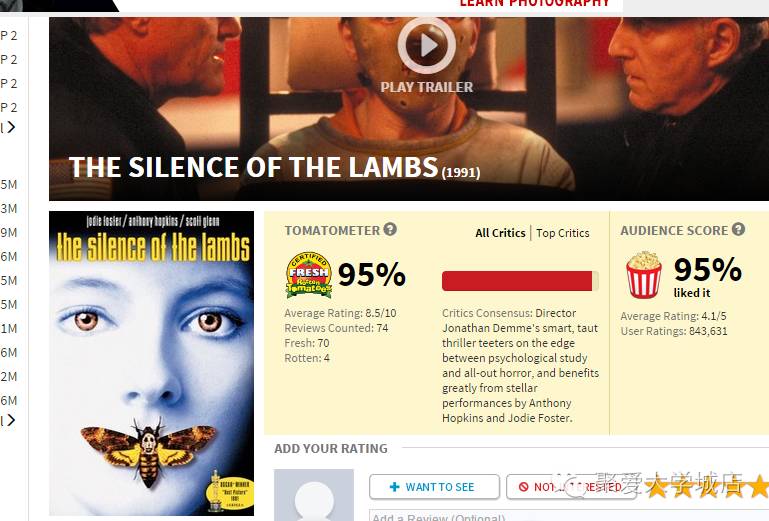Click the Not Interested button
The image size is (769, 521).
[x=571, y=487]
